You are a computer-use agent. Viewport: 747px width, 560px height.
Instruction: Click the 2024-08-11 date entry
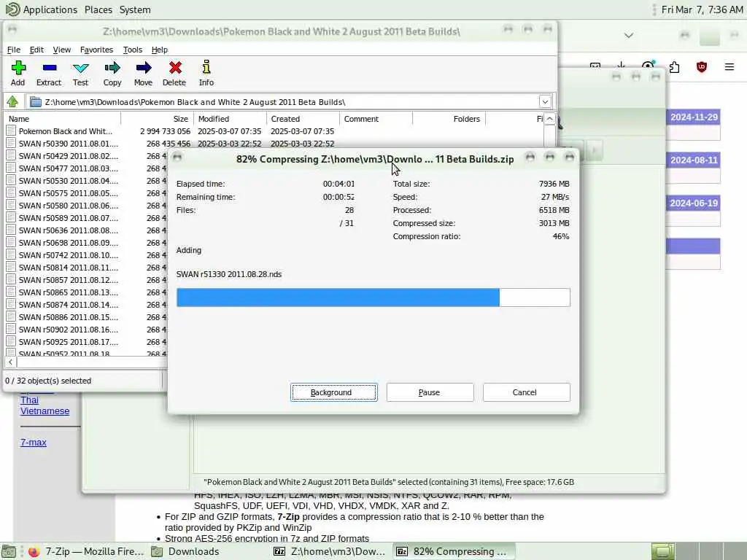(x=694, y=160)
